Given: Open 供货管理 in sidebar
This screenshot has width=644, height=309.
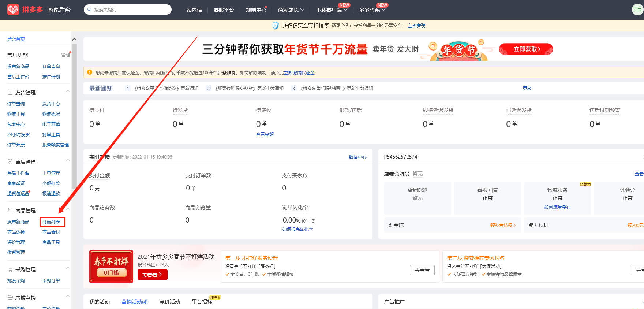Looking at the screenshot, I should (16, 253).
